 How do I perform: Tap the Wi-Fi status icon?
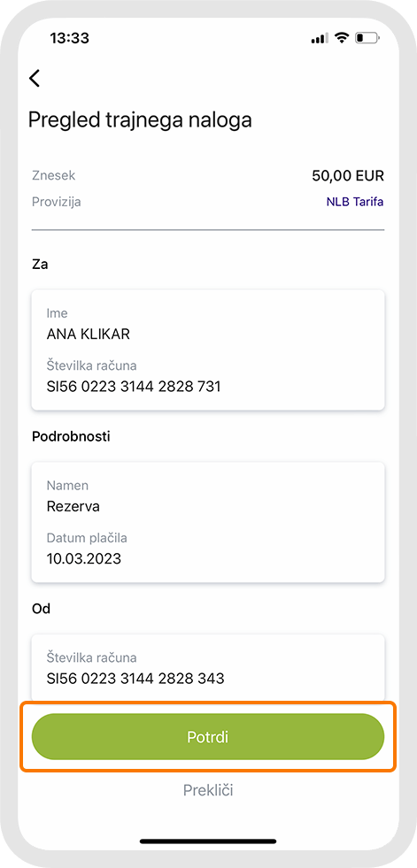pos(342,38)
